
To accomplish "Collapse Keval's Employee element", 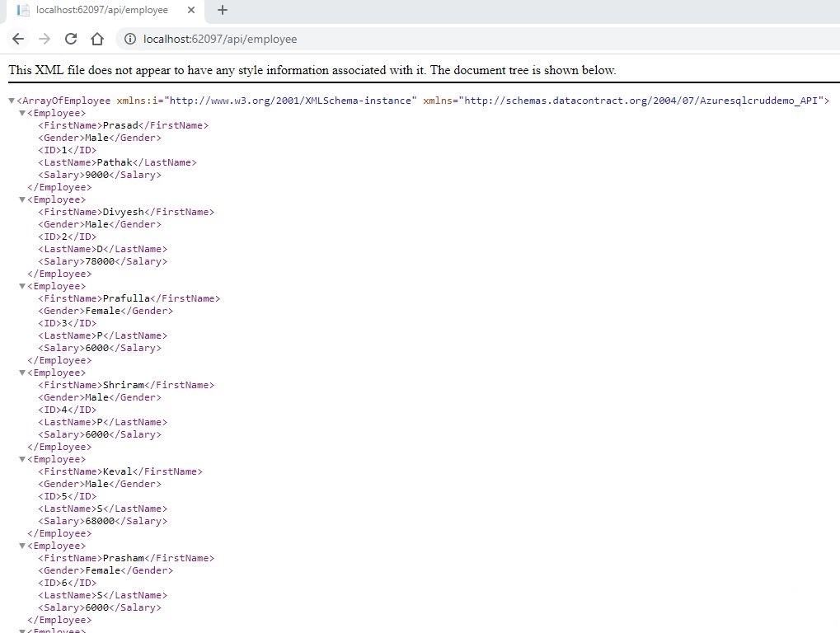I will [22, 458].
